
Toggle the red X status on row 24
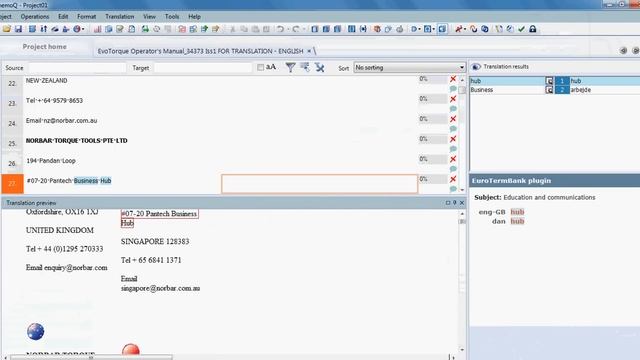[453, 119]
